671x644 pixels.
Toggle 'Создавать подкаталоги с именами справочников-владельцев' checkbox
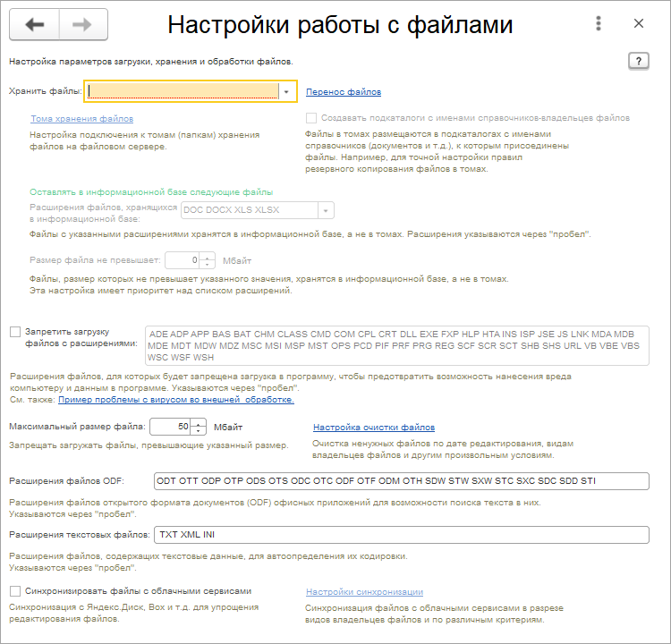(311, 118)
